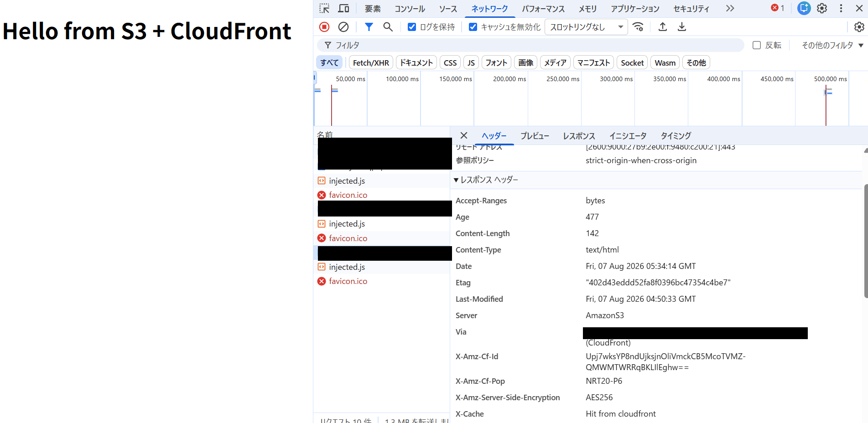
Task: Filter by CSS requests
Action: coord(450,62)
